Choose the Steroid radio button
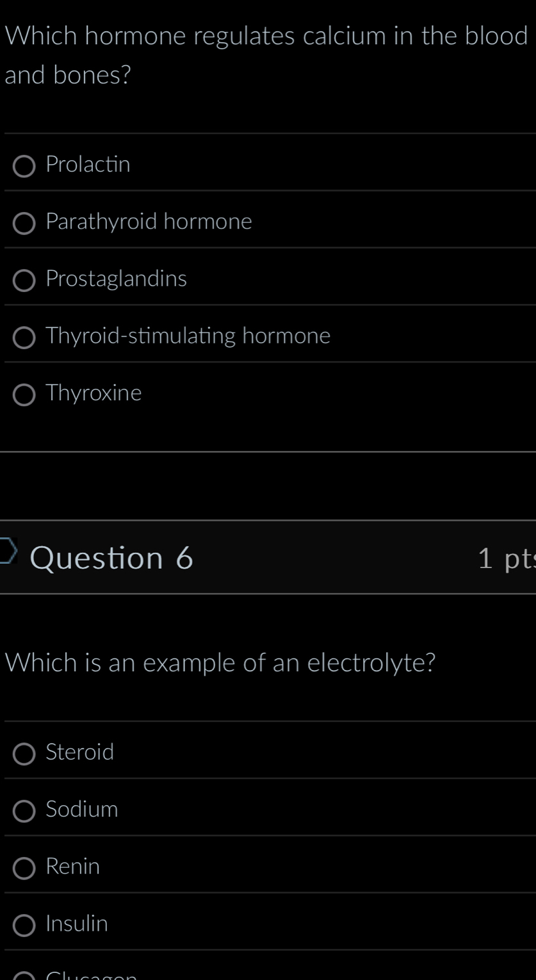Image resolution: width=536 pixels, height=980 pixels. (x=24, y=753)
